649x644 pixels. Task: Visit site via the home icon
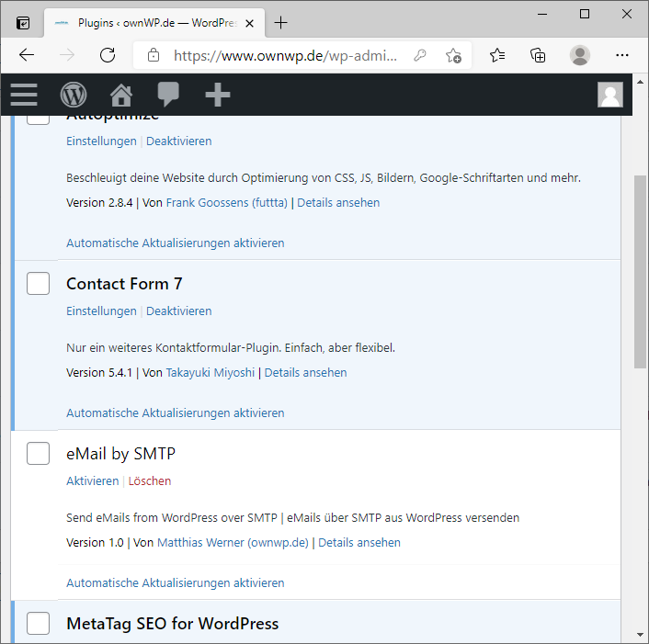tap(121, 95)
